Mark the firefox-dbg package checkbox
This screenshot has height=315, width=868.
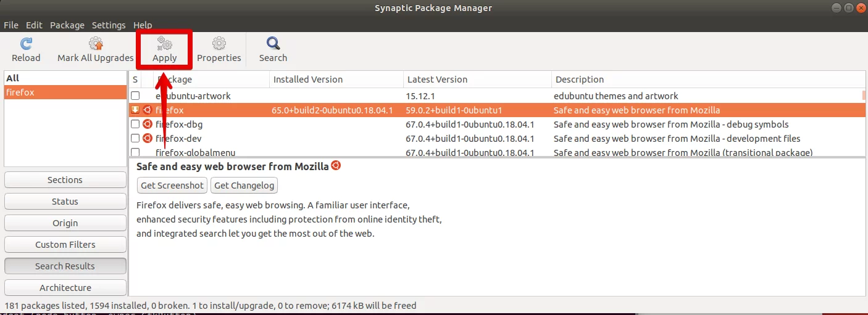coord(135,125)
